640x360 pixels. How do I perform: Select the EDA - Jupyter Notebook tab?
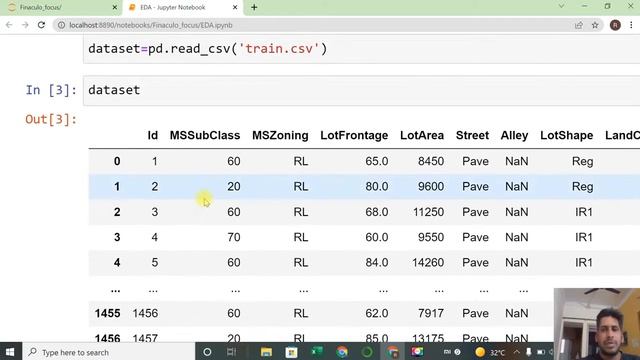pyautogui.click(x=182, y=8)
